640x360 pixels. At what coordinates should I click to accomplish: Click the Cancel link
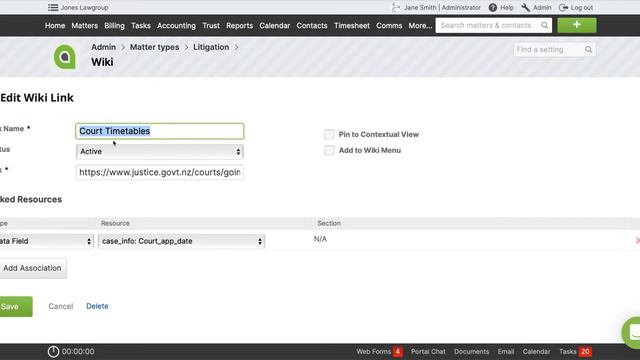coord(61,306)
